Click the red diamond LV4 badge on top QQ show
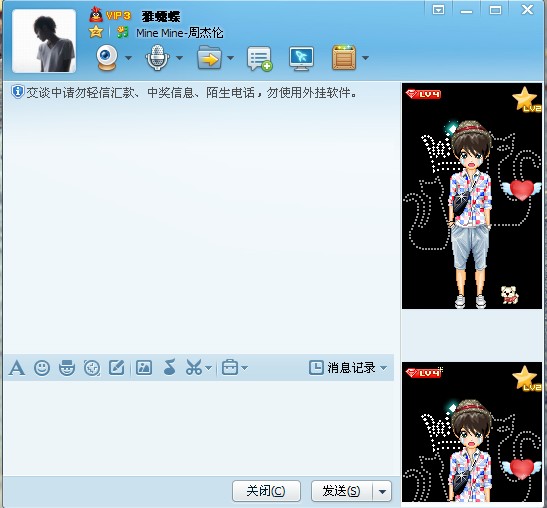Viewport: 547px width, 508px height. [x=424, y=94]
